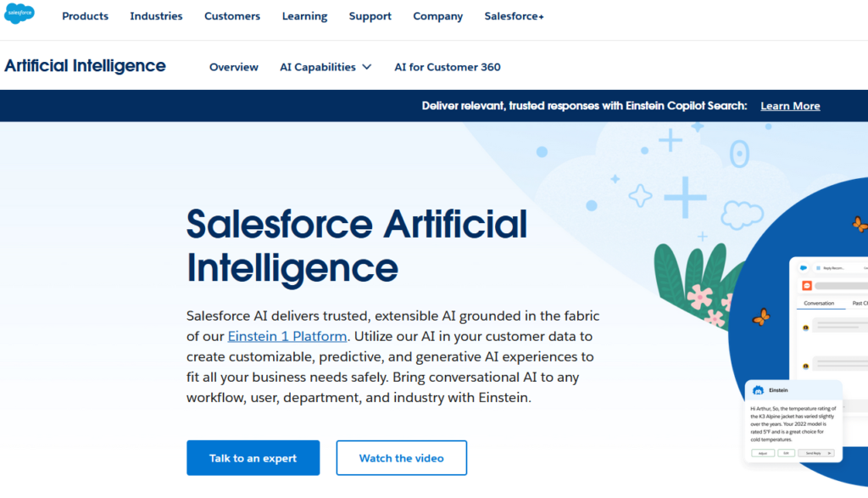Open the Industries menu

156,16
